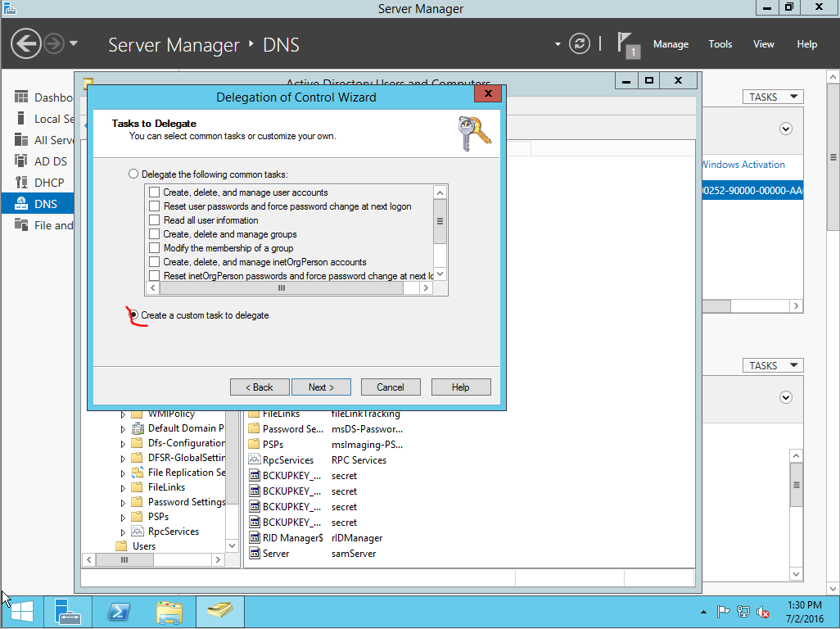Open File Explorer from the taskbar
The width and height of the screenshot is (840, 629).
[169, 612]
